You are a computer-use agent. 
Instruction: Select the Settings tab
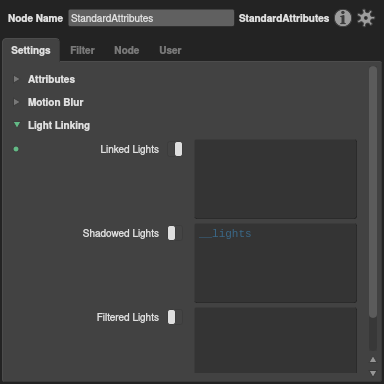click(x=31, y=50)
